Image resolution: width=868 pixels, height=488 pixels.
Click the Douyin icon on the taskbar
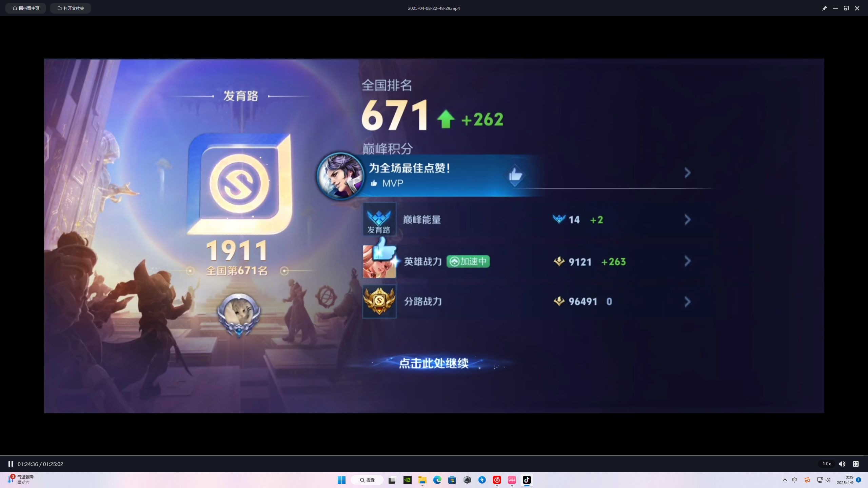tap(527, 480)
